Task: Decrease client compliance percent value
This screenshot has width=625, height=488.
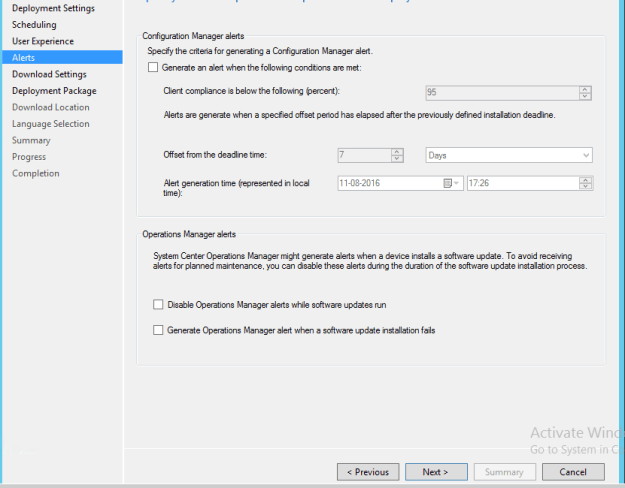Action: (585, 96)
